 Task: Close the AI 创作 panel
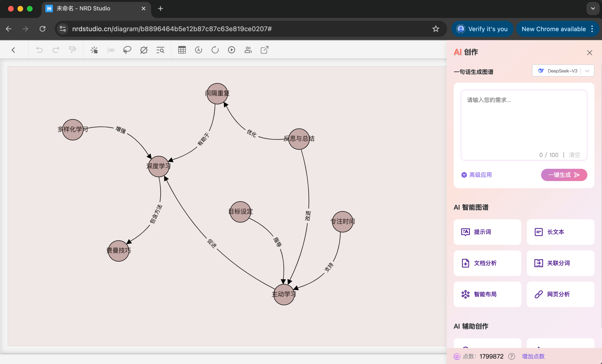pyautogui.click(x=589, y=53)
